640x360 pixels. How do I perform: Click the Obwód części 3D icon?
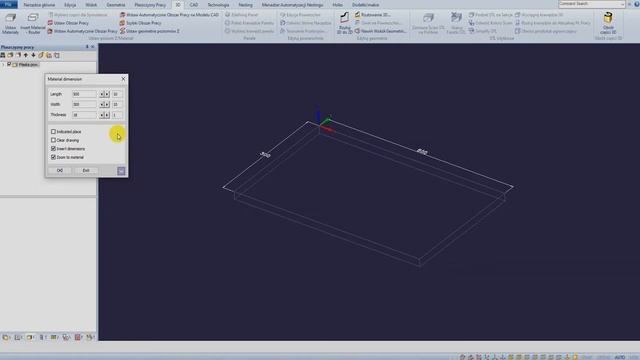(x=608, y=23)
